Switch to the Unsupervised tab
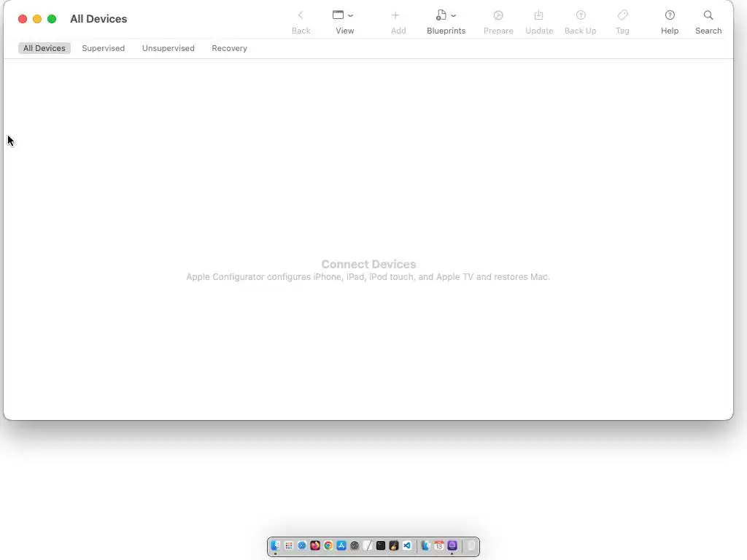The width and height of the screenshot is (747, 560). click(169, 48)
